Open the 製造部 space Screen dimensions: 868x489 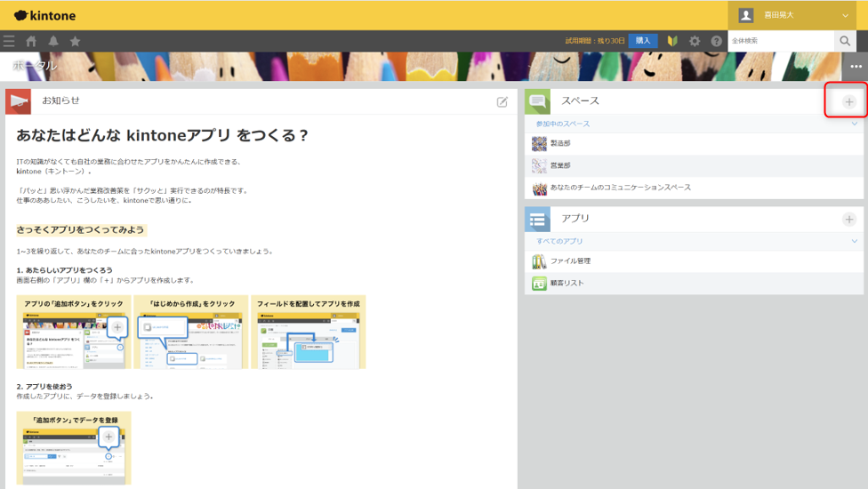(x=560, y=143)
